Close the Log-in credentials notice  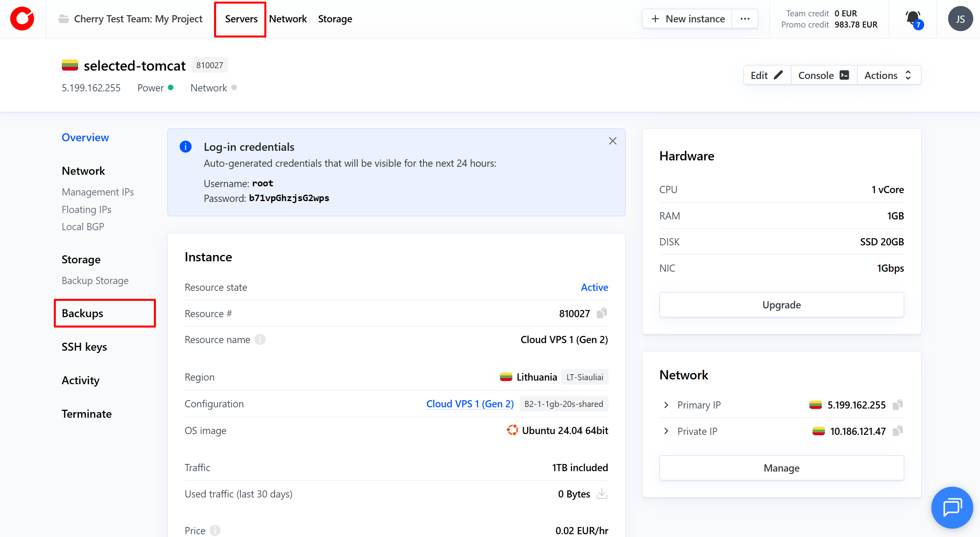tap(612, 141)
